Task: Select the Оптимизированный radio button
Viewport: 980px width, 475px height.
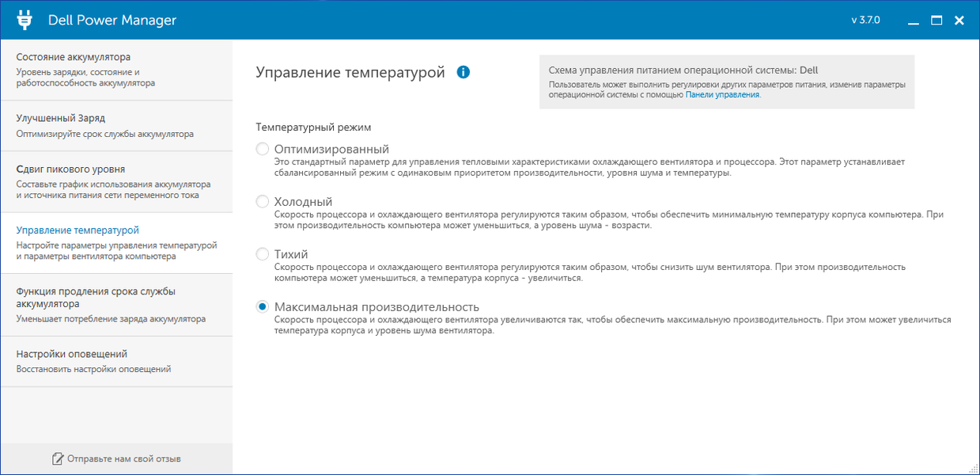Action: [263, 149]
